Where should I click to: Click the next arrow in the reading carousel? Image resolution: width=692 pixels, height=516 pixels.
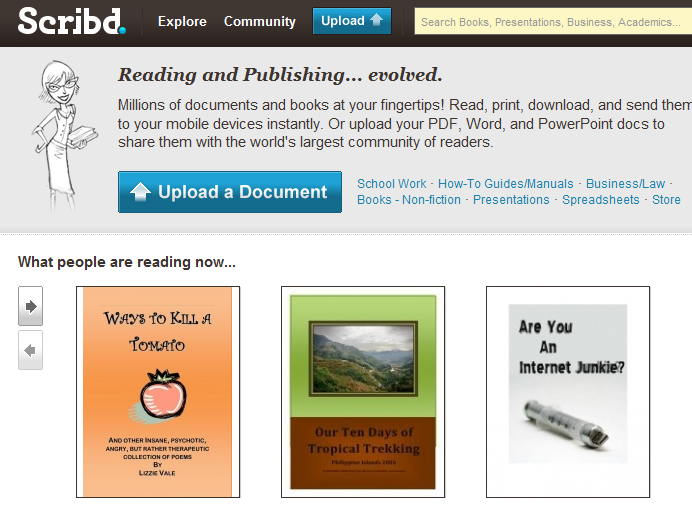click(30, 306)
